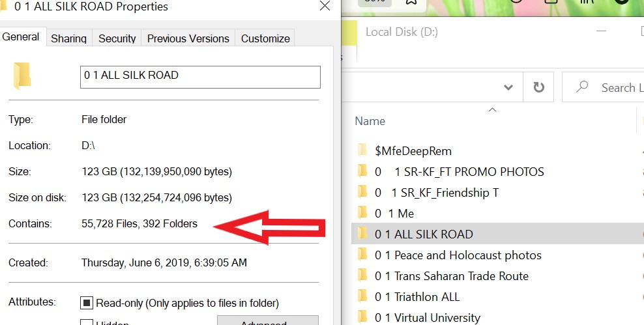644x325 pixels.
Task: Click the Name column header
Action: (x=370, y=121)
